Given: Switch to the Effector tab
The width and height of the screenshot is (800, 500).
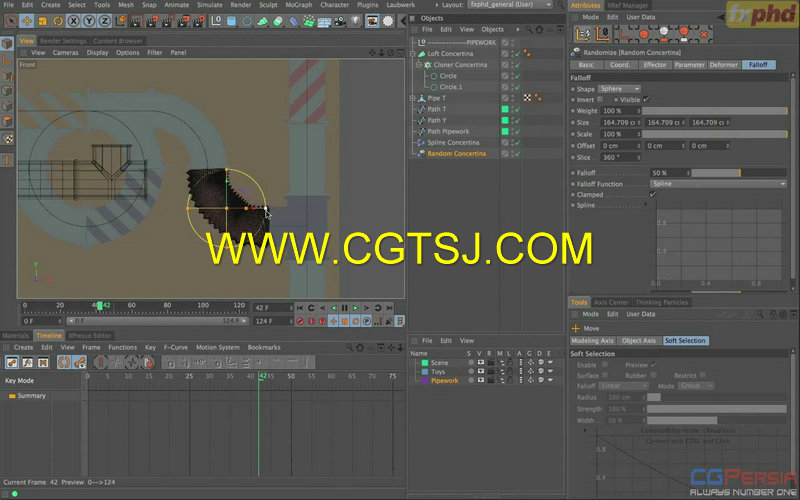Looking at the screenshot, I should [655, 65].
